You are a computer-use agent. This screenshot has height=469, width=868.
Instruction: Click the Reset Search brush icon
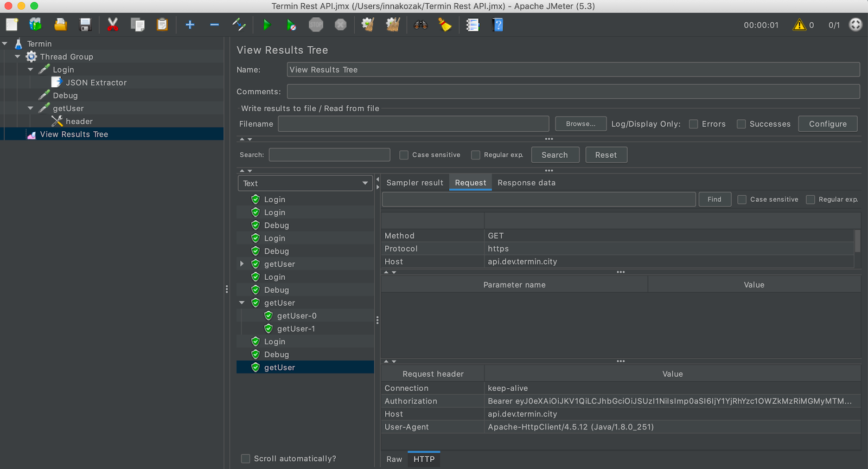point(445,24)
